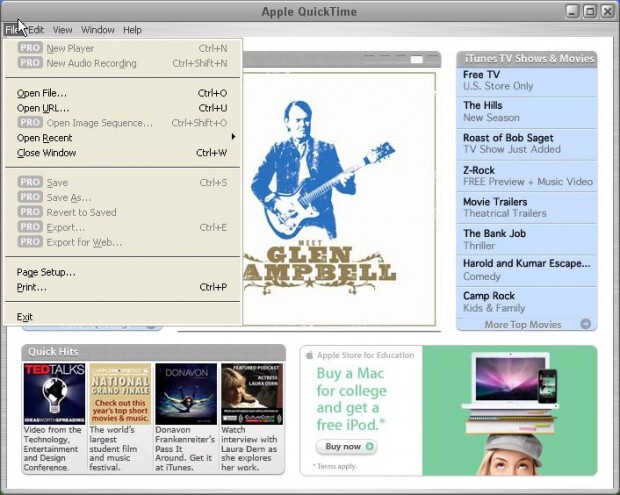Image resolution: width=620 pixels, height=495 pixels.
Task: Click arrow icon on Buy now button
Action: 370,446
